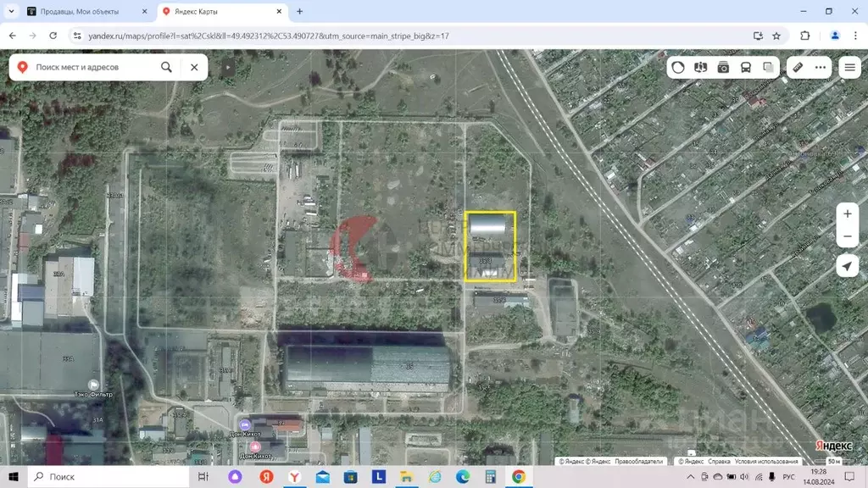This screenshot has height=488, width=868.
Task: Open the volume control in system tray
Action: [x=744, y=477]
